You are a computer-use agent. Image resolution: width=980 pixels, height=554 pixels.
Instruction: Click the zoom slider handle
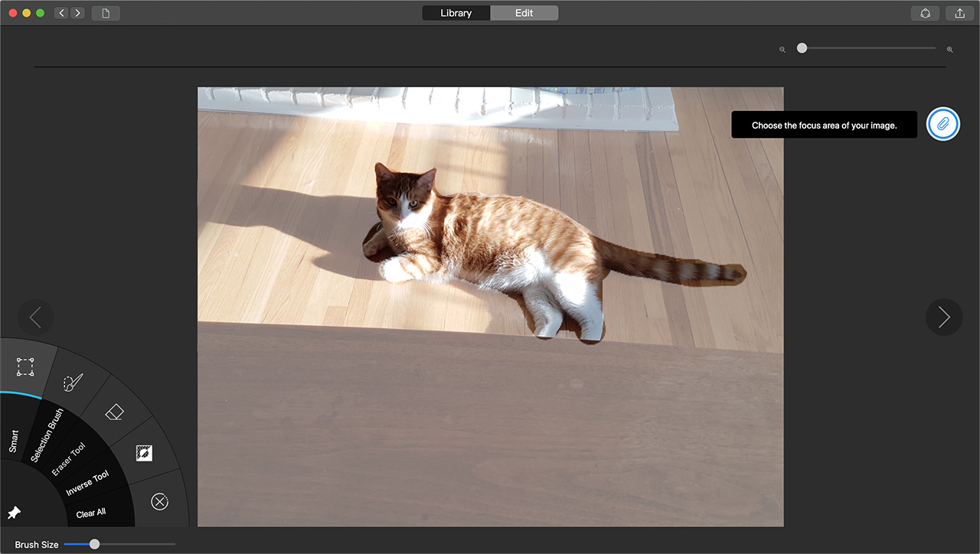pos(802,48)
